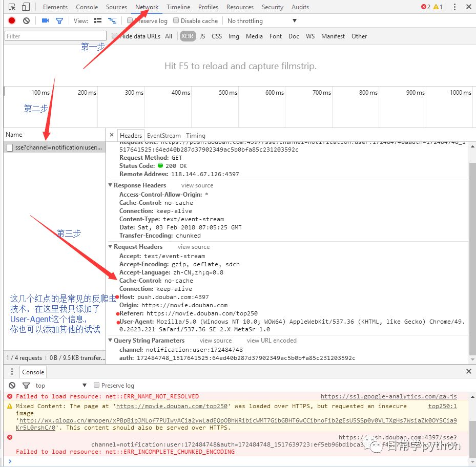Switch to large request rows view
The image size is (476, 467).
pos(98,20)
